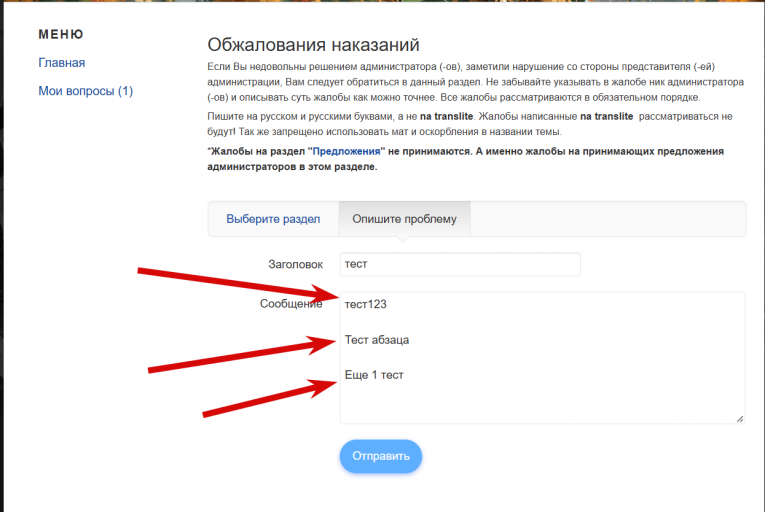Switch to the Выберите раздел tab
Image resolution: width=765 pixels, height=512 pixels.
(273, 219)
